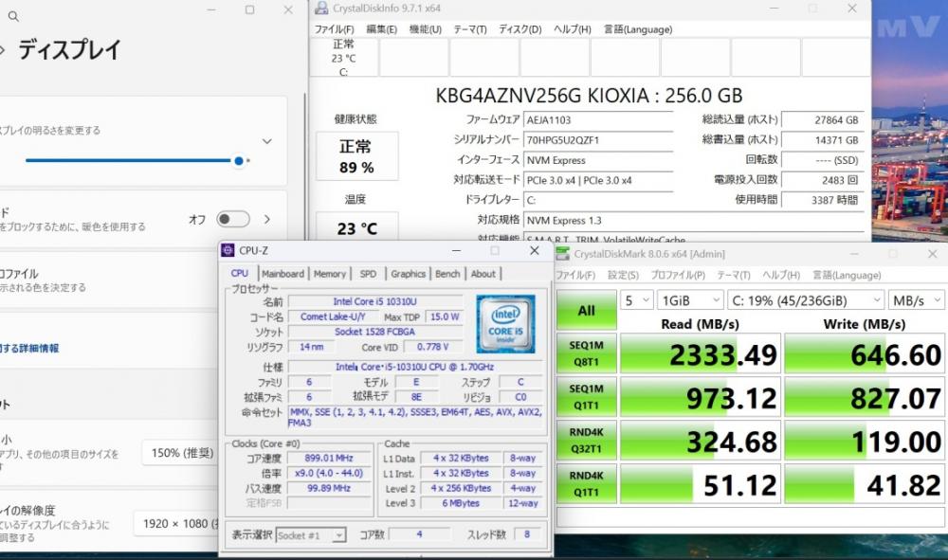Open ヘルプ(H) menu in CrystalDiskInfo
This screenshot has width=948, height=560.
tap(572, 29)
